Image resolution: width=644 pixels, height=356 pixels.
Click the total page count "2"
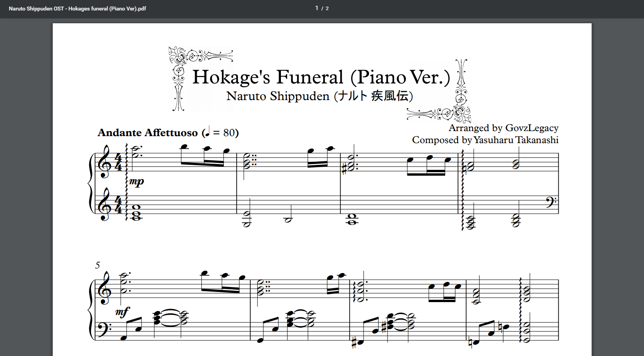(x=327, y=9)
